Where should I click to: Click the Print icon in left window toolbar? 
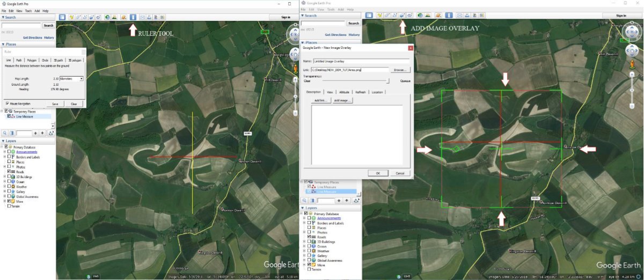click(149, 17)
